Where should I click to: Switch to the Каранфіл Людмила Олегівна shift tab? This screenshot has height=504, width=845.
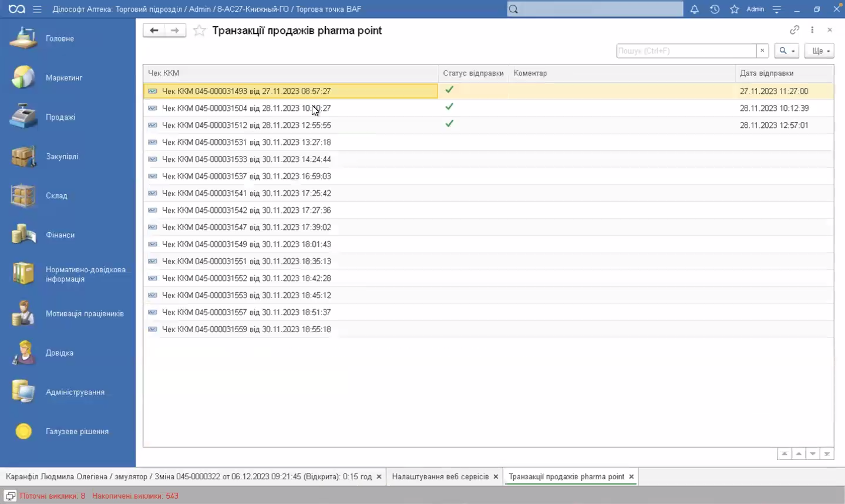[x=188, y=476]
